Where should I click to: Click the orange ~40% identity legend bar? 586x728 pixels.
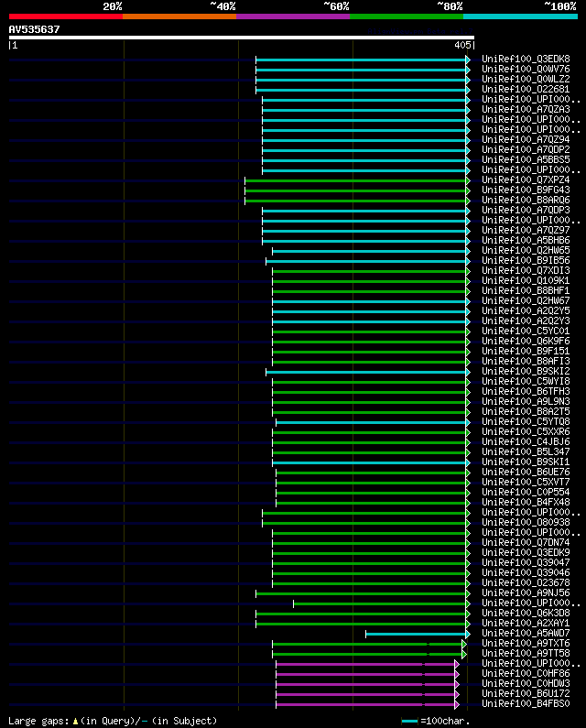point(179,16)
